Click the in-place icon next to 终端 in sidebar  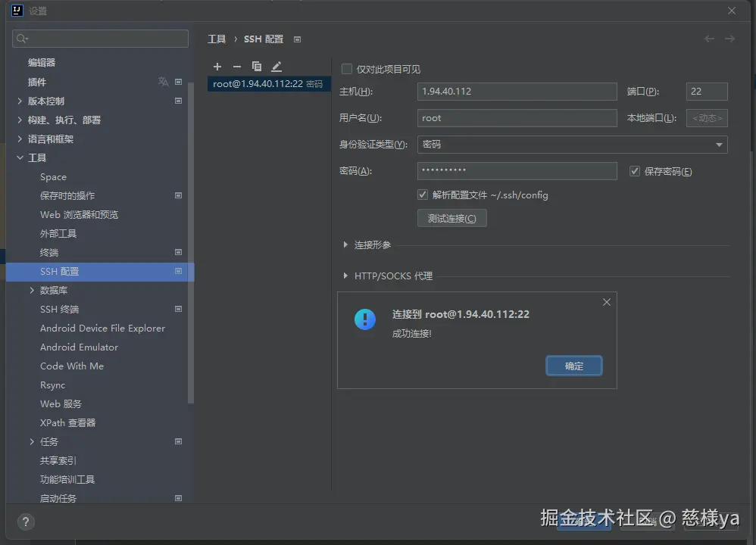pos(178,252)
